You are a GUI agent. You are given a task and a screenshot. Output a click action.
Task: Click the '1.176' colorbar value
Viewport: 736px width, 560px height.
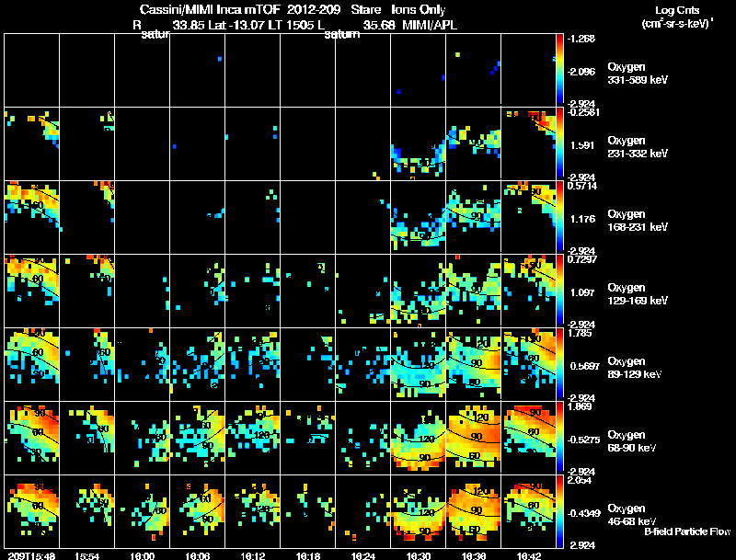point(582,219)
